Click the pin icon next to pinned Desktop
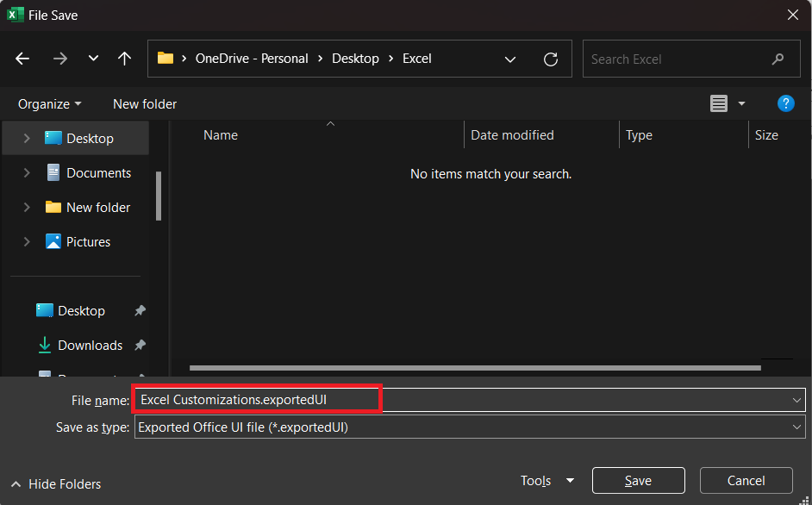The height and width of the screenshot is (505, 812). pyautogui.click(x=140, y=311)
